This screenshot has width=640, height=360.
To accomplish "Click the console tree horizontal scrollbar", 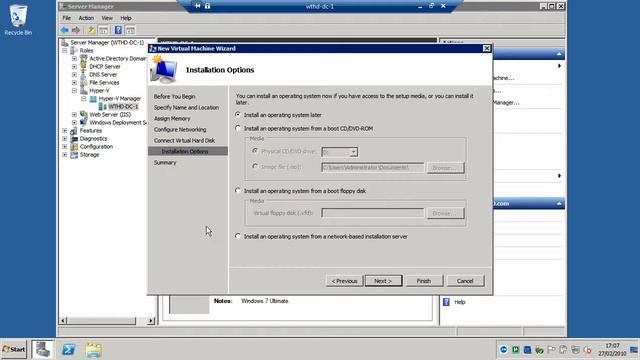I will 108,321.
